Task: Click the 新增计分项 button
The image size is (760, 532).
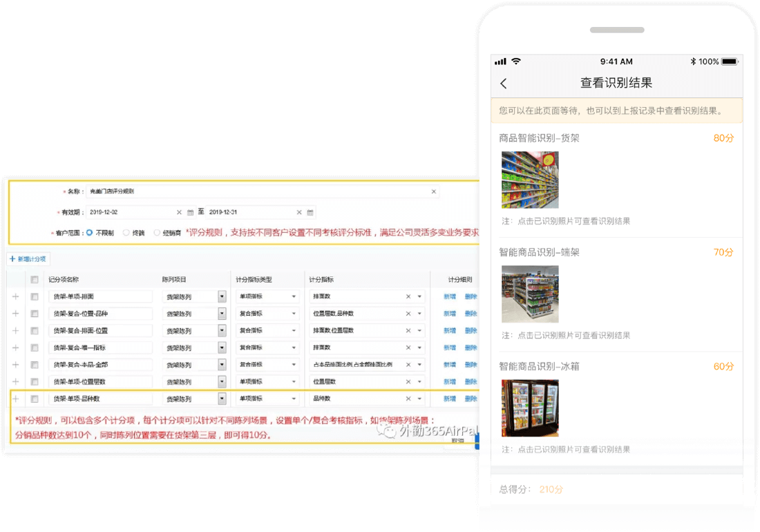Action: 29,258
